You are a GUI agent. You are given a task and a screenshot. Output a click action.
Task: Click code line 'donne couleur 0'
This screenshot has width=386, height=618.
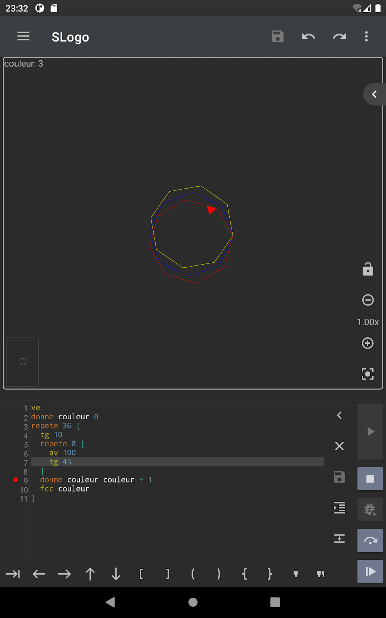coord(65,417)
